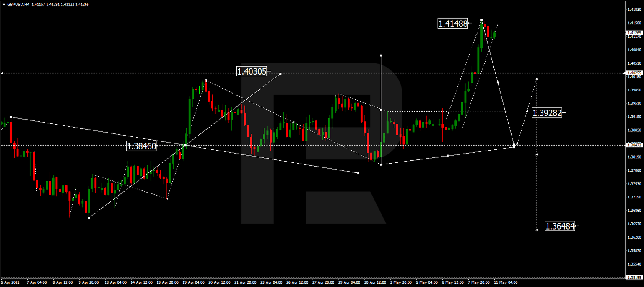
Task: Select the anchor point atop the vertical white line
Action: [x=381, y=55]
